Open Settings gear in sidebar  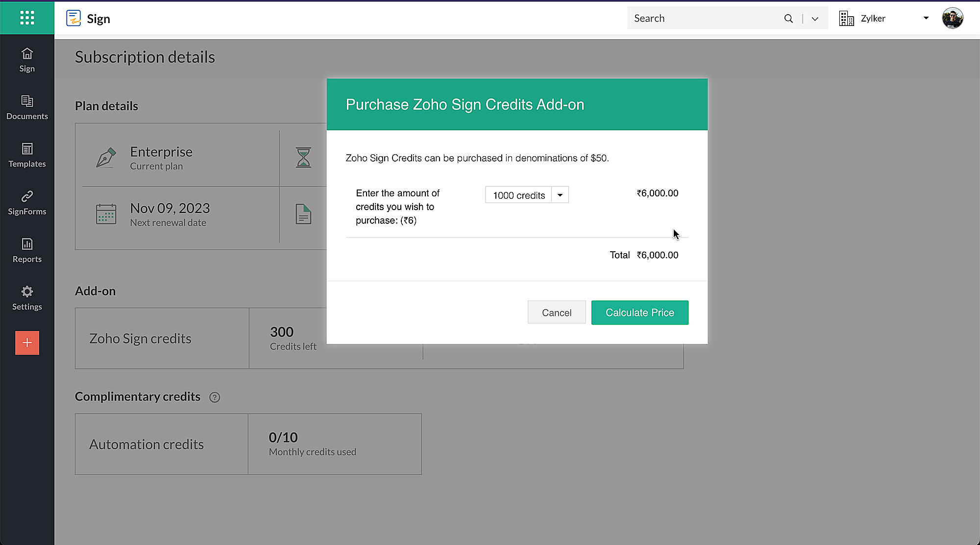pyautogui.click(x=27, y=298)
